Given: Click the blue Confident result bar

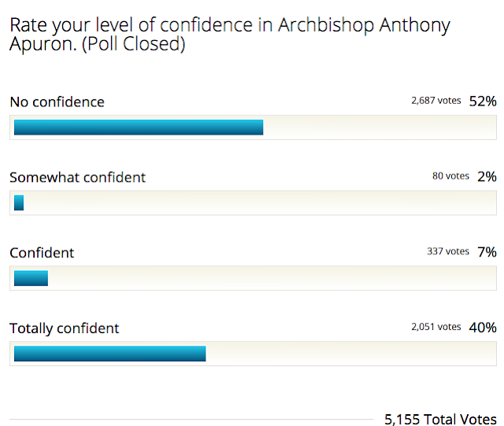Looking at the screenshot, I should (31, 278).
